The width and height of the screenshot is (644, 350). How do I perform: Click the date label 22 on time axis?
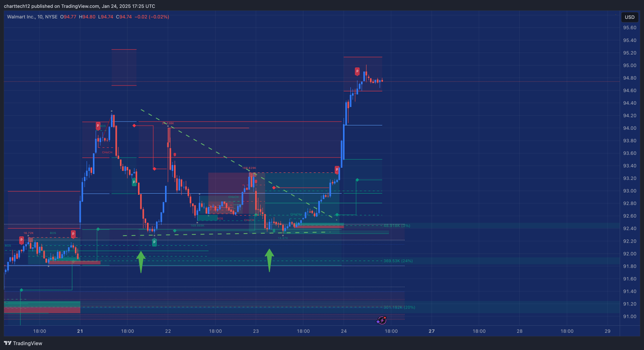tap(168, 331)
